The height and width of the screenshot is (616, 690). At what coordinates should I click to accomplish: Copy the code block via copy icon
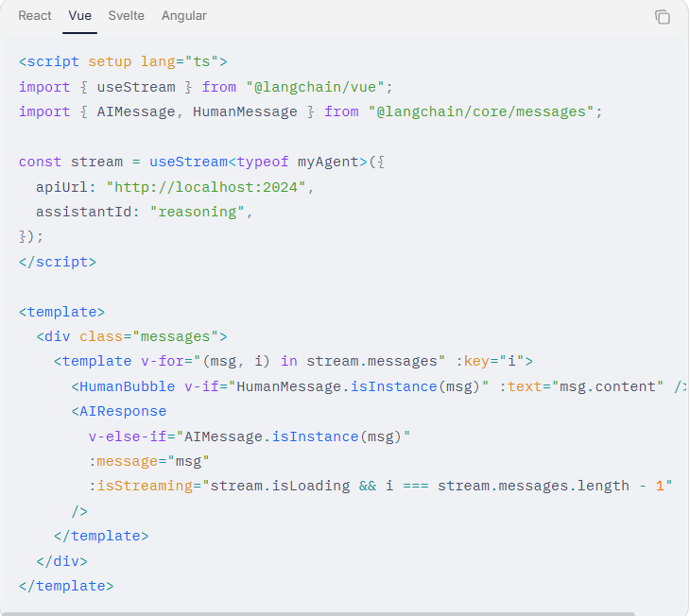pos(663,17)
